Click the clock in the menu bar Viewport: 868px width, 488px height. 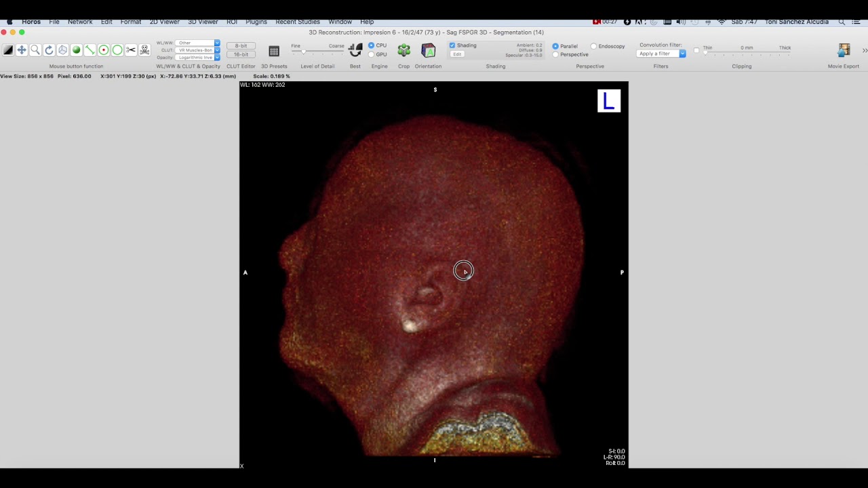pyautogui.click(x=744, y=22)
